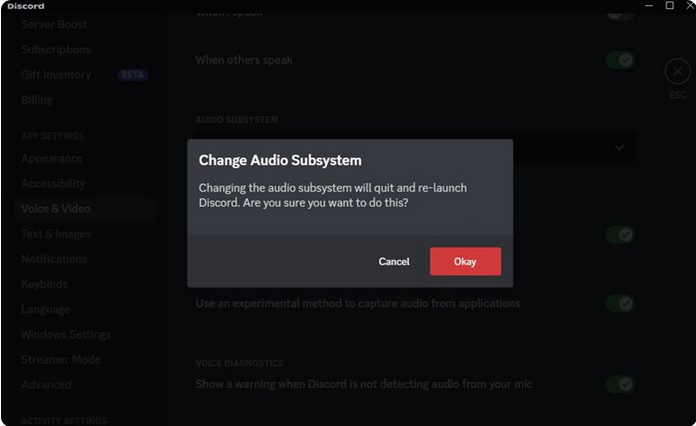
Task: Open Advanced settings
Action: coord(46,385)
